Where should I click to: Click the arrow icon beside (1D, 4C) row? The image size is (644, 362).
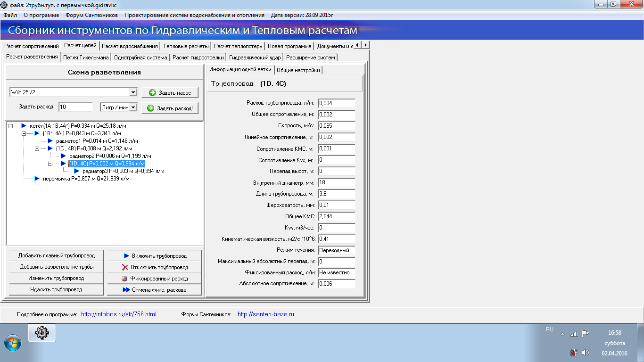pos(63,164)
